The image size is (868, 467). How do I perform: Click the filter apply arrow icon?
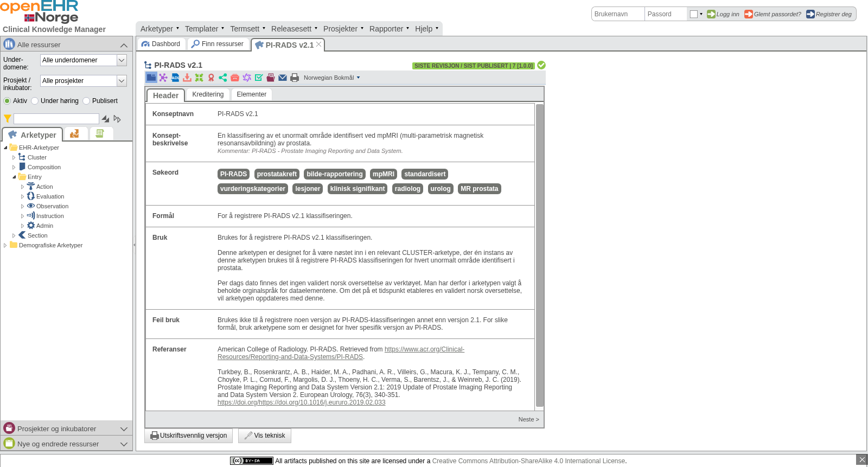click(106, 119)
